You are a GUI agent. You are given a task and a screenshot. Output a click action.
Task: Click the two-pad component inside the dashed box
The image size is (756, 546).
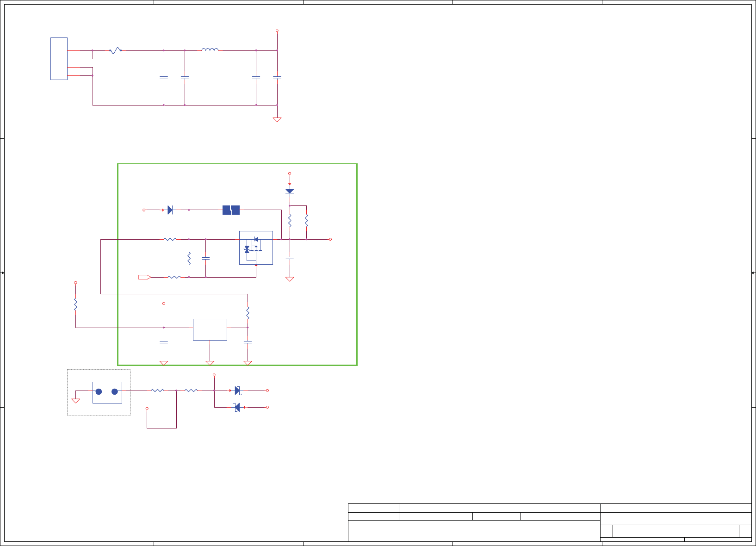[107, 392]
